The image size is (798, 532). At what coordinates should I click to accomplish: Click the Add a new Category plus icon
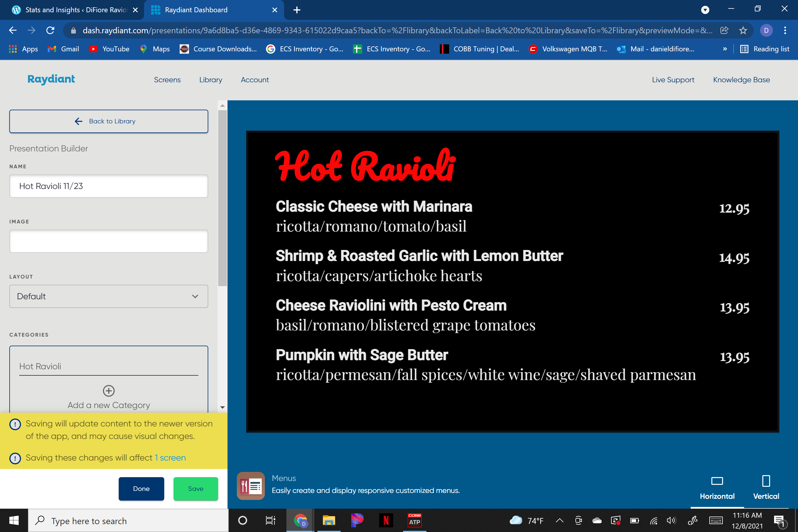click(108, 391)
